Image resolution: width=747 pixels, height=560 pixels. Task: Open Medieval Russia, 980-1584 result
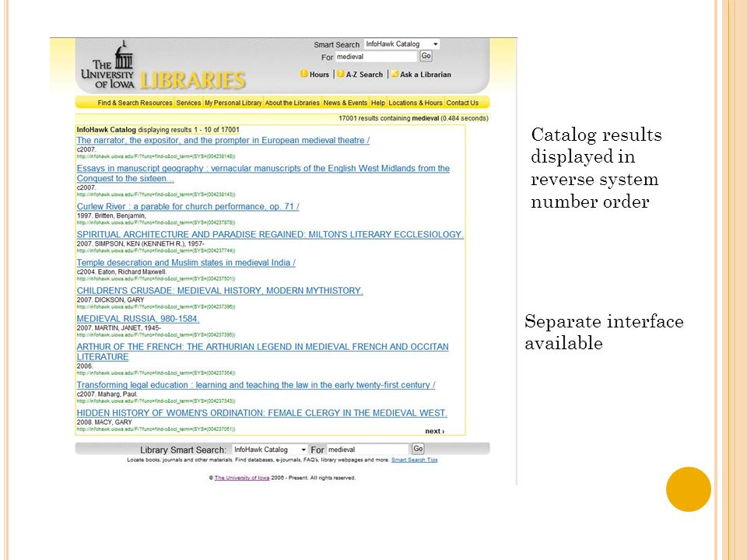pyautogui.click(x=138, y=319)
